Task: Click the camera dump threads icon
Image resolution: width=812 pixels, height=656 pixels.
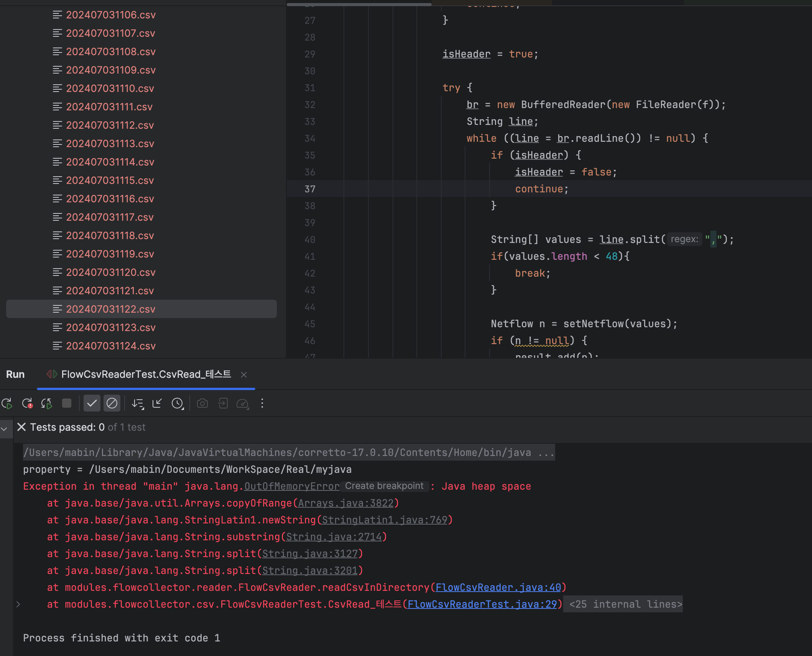Action: 202,403
